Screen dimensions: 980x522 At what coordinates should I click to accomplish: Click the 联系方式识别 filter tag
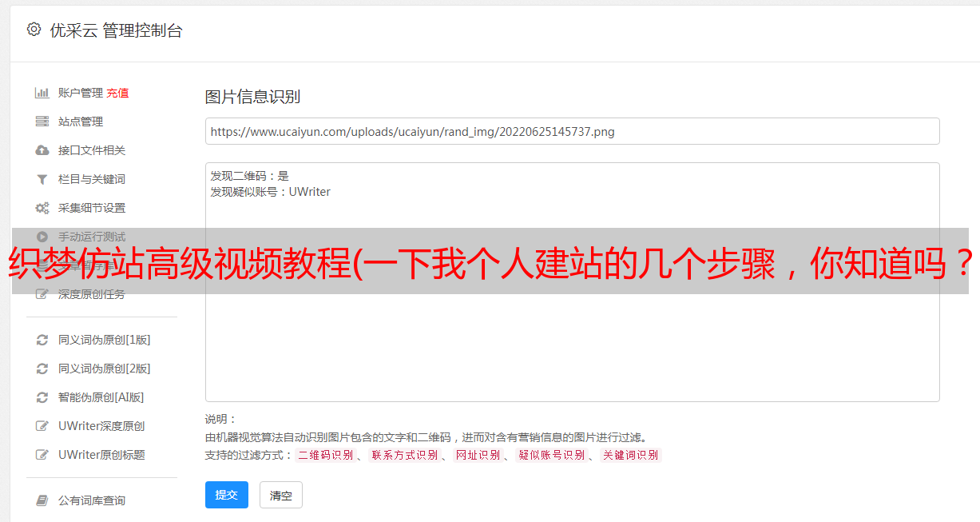[404, 455]
